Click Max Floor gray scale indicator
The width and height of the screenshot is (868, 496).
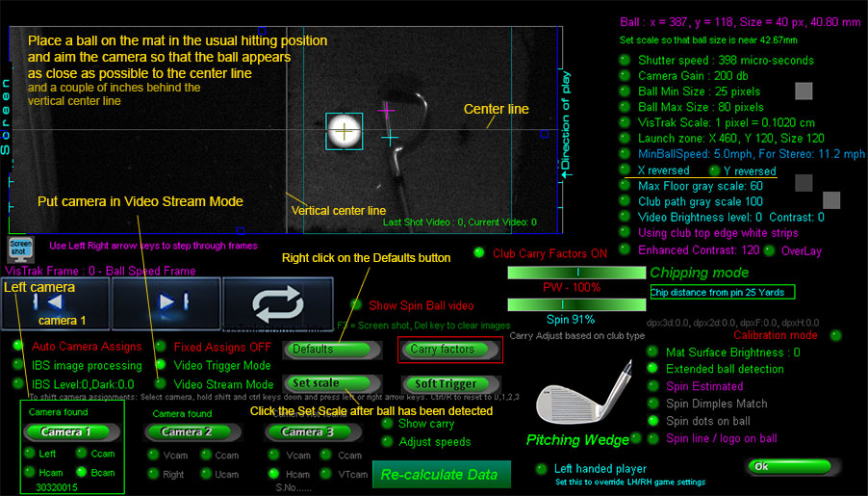click(x=625, y=185)
